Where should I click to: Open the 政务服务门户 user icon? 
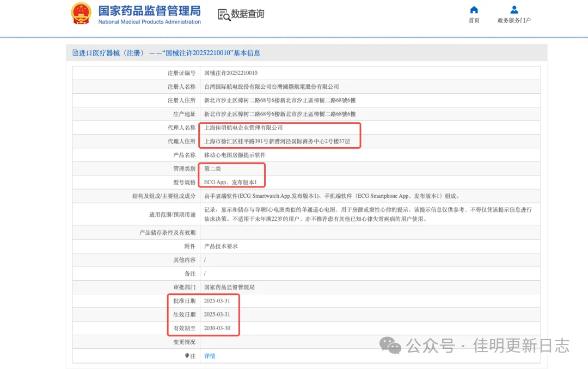pos(514,10)
